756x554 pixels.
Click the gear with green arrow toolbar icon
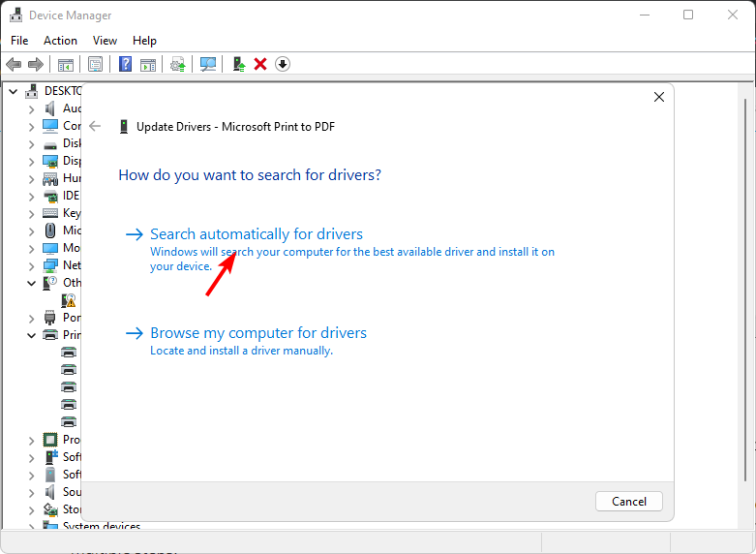click(x=177, y=64)
